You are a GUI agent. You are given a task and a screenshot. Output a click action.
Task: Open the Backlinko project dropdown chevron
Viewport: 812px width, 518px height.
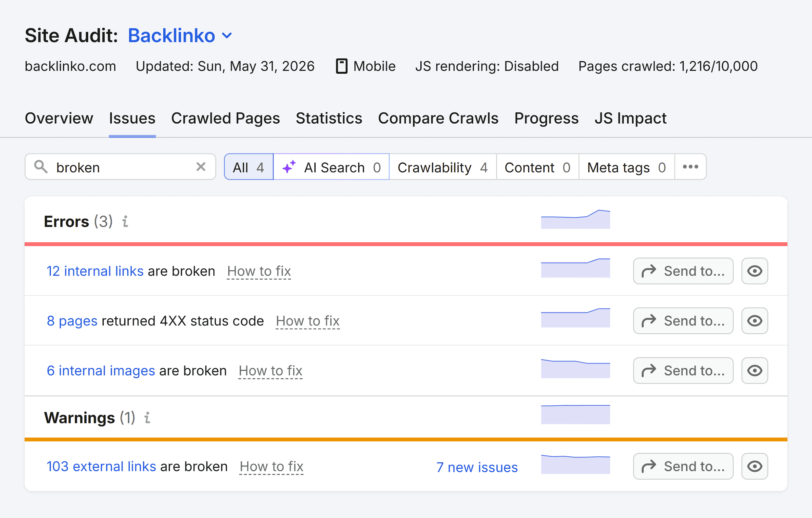pos(227,35)
